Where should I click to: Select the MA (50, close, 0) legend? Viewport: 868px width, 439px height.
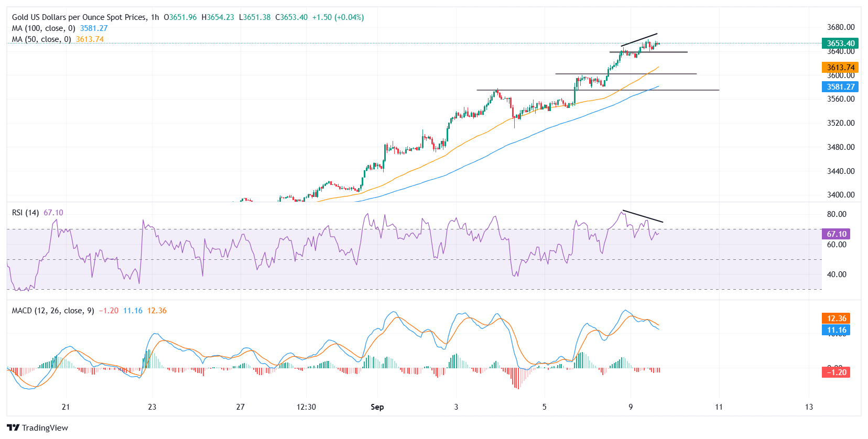point(41,39)
